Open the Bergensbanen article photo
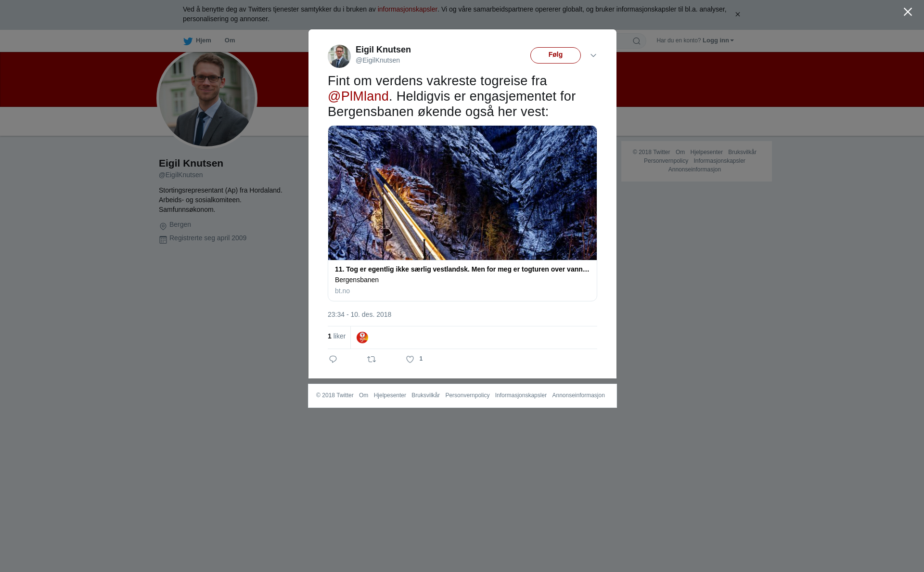Viewport: 924px width, 572px height. point(462,193)
